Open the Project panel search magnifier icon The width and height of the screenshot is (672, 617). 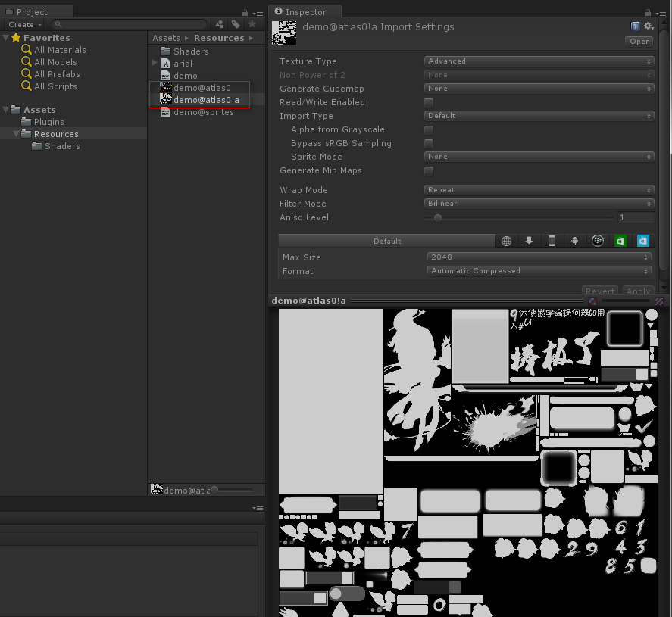coord(58,23)
